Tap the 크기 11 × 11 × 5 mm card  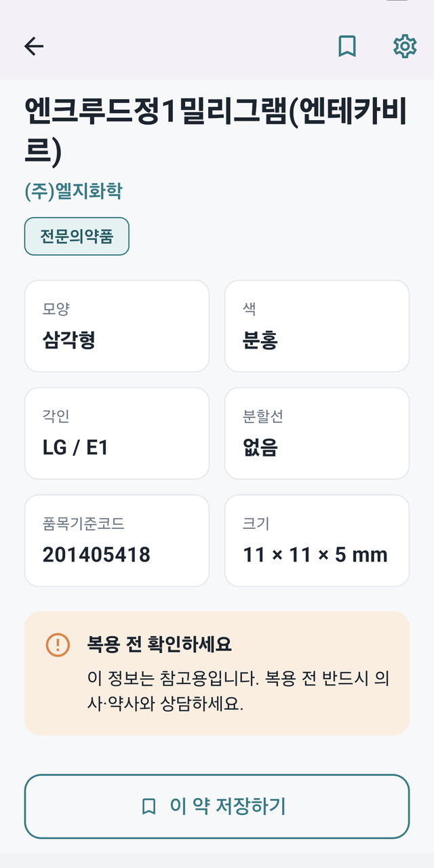[317, 540]
